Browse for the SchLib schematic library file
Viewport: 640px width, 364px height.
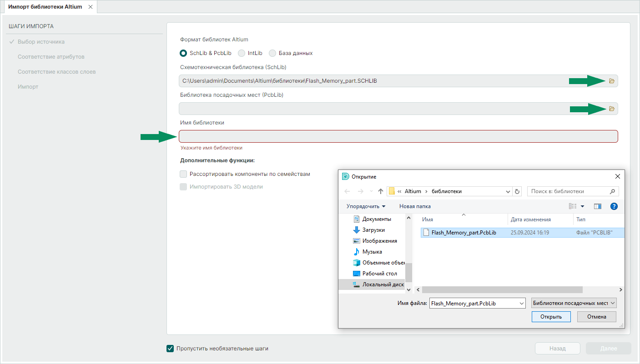click(x=611, y=81)
